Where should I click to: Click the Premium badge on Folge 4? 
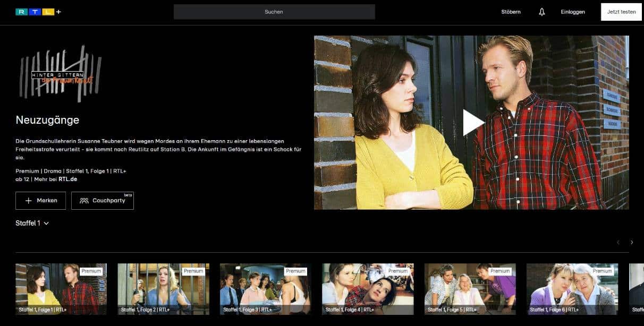[x=398, y=271]
